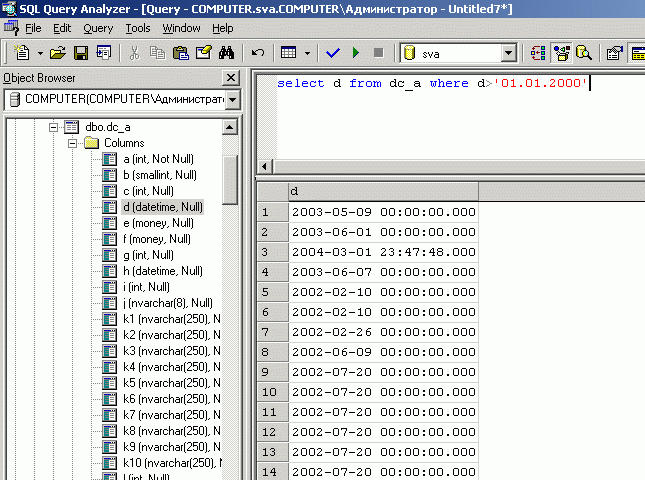Click the application icon in the title bar
The height and width of the screenshot is (480, 645).
pos(9,8)
